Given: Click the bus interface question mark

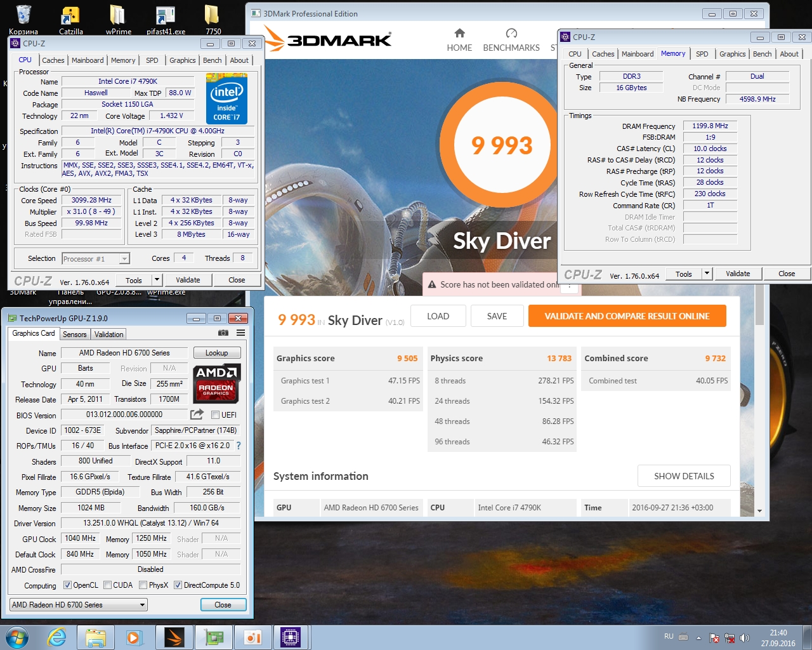Looking at the screenshot, I should click(239, 446).
